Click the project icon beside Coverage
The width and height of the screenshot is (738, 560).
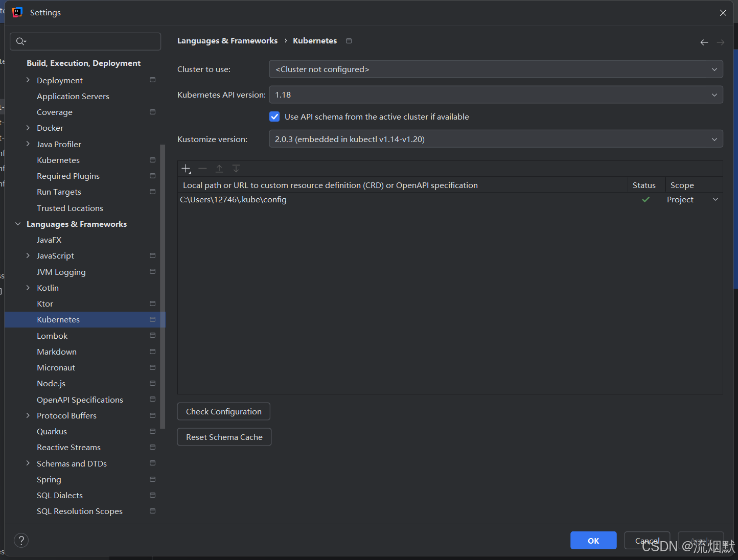[152, 112]
